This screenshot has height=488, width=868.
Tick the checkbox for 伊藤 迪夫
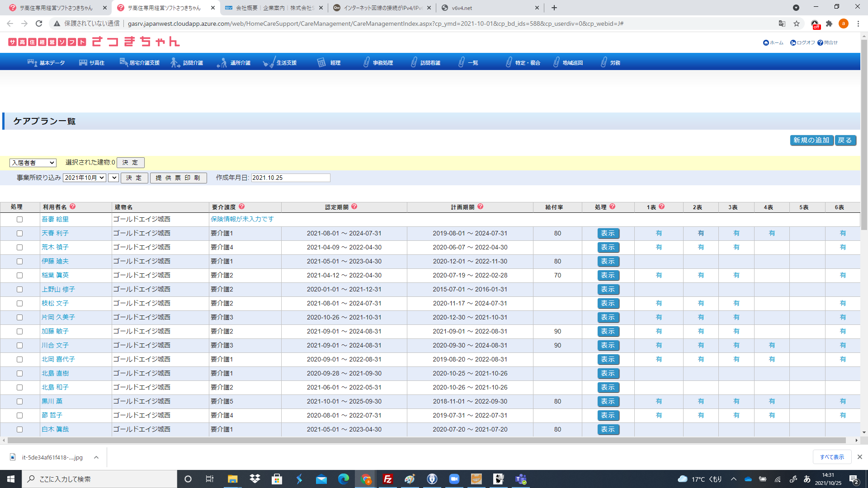coord(19,261)
